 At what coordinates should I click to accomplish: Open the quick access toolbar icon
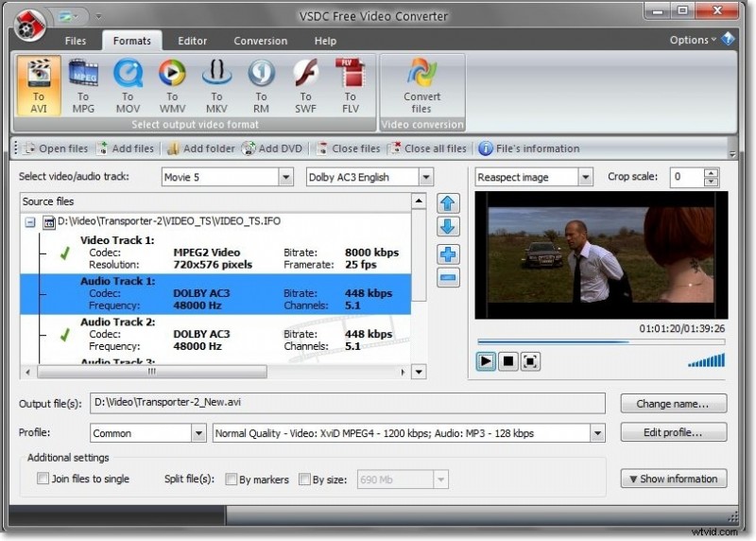point(67,17)
